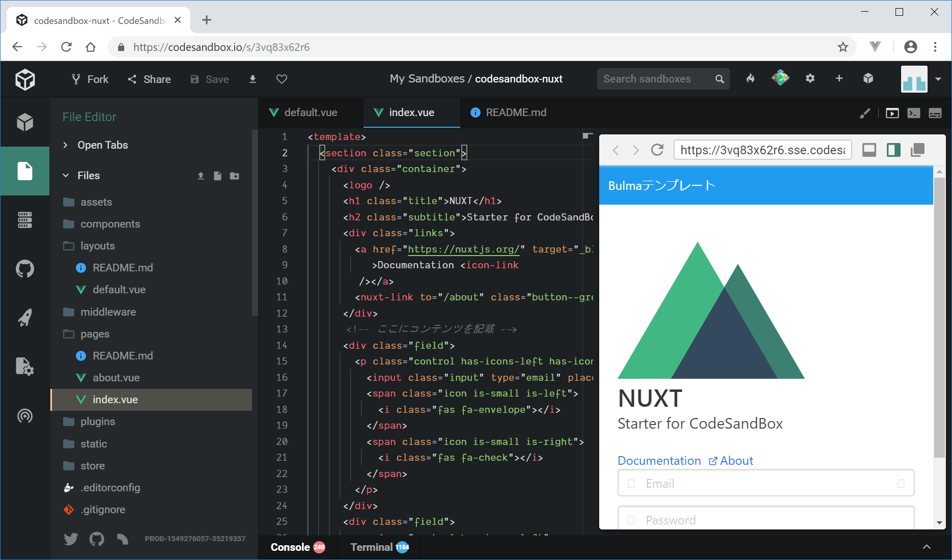952x560 pixels.
Task: Click upload file icon in Files header
Action: point(201,176)
